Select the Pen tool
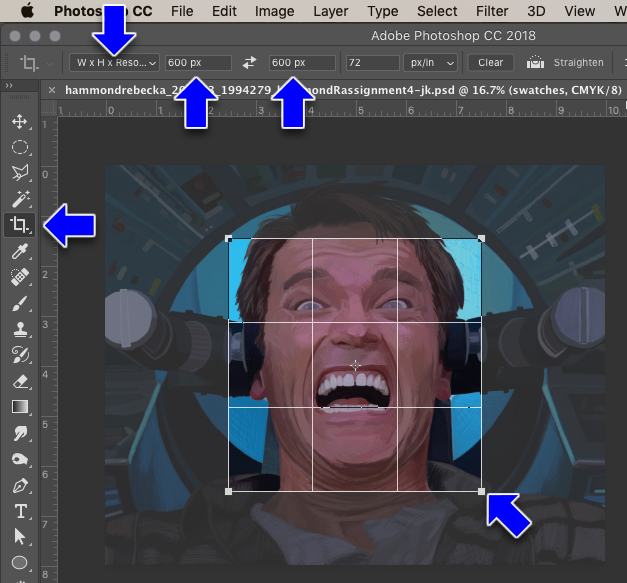Viewport: 627px width, 583px height. click(20, 485)
